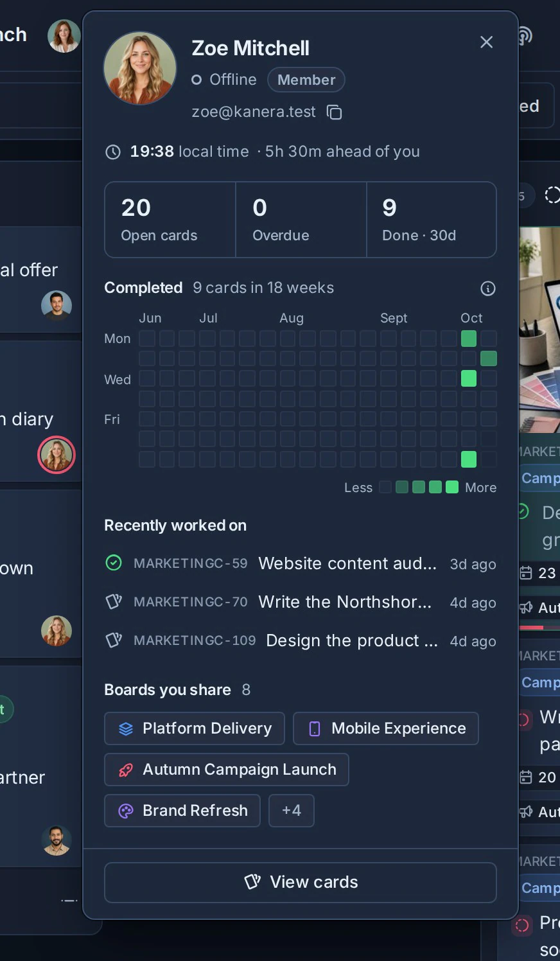Click the email zoe@kanera.test

254,112
